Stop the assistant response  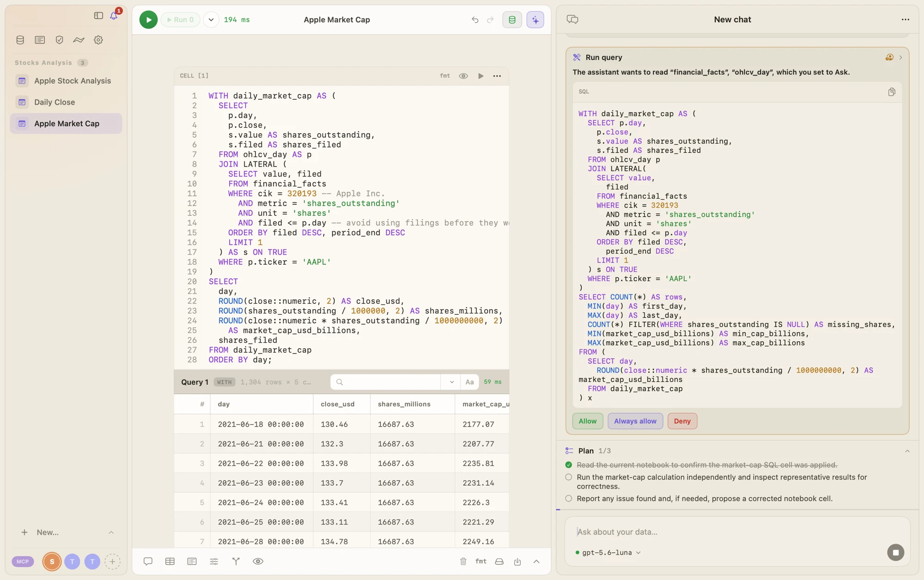pyautogui.click(x=895, y=553)
